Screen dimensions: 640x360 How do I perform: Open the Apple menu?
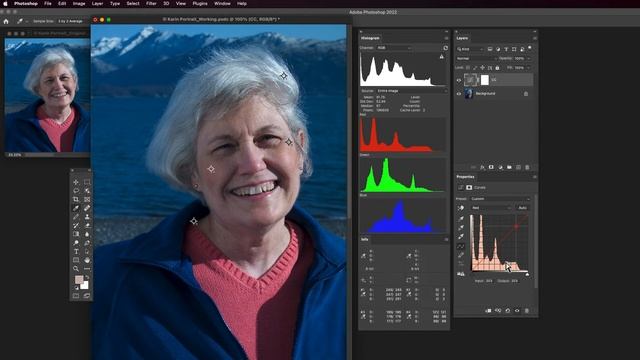[x=5, y=3]
